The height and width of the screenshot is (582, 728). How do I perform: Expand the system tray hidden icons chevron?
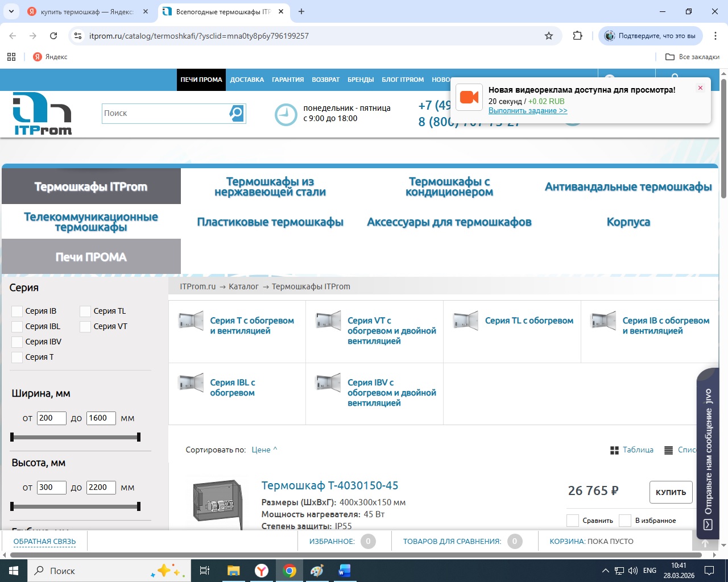point(605,571)
